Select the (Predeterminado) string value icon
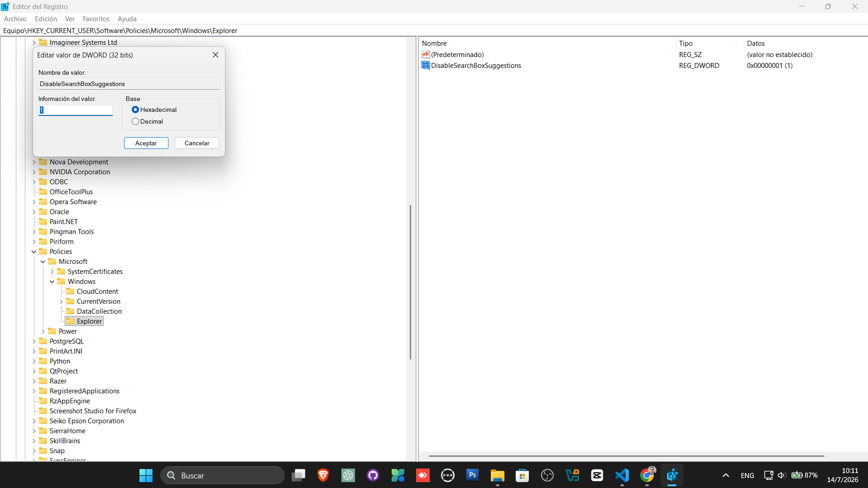Screen dimensions: 868x488 [x=425, y=54]
